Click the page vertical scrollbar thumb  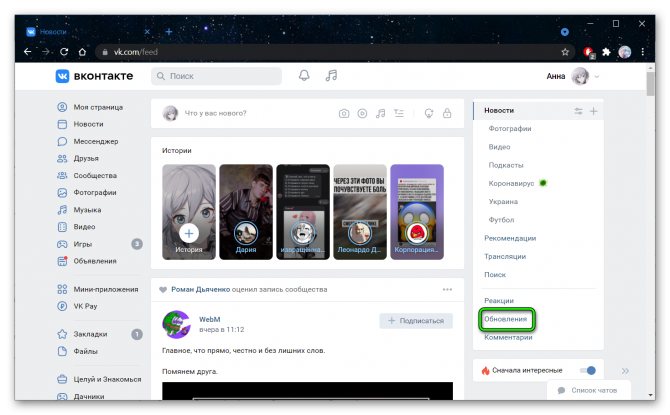(650, 84)
